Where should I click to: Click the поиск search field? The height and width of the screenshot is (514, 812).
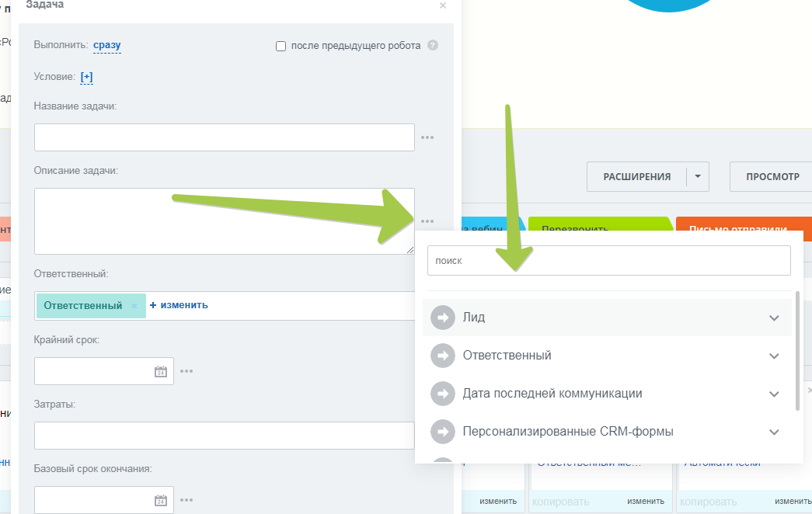[x=608, y=261]
